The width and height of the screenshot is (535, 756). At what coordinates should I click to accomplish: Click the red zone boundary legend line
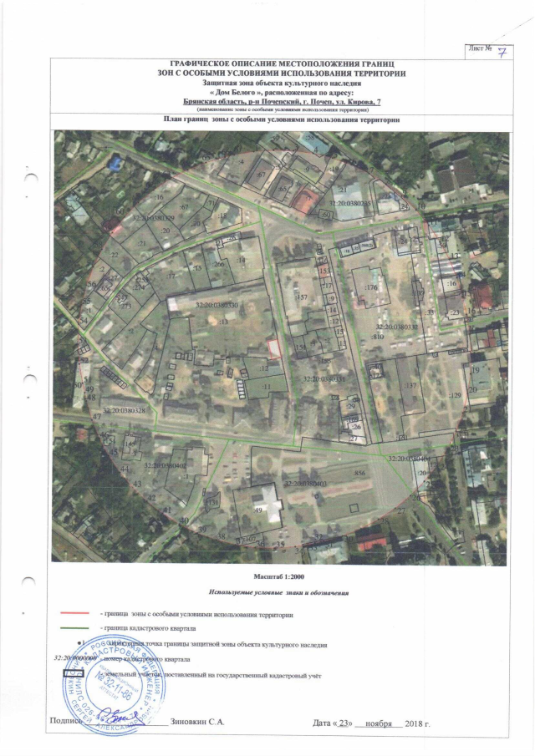[75, 614]
